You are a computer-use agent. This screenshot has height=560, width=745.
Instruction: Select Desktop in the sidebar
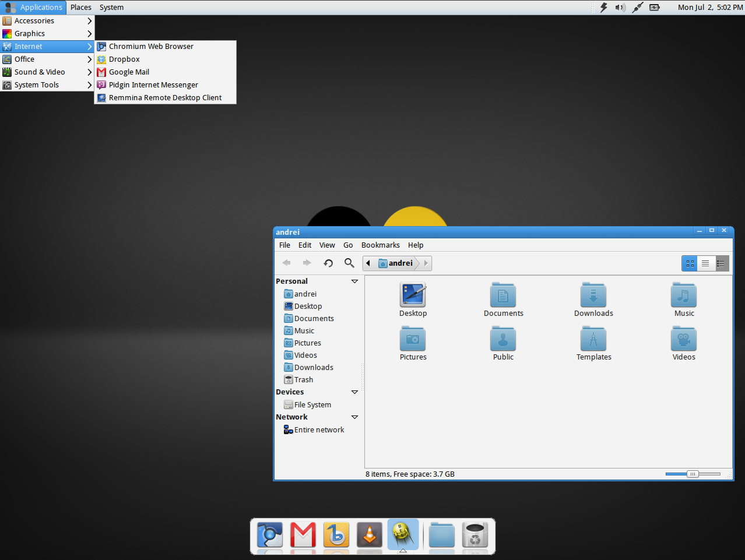point(303,307)
